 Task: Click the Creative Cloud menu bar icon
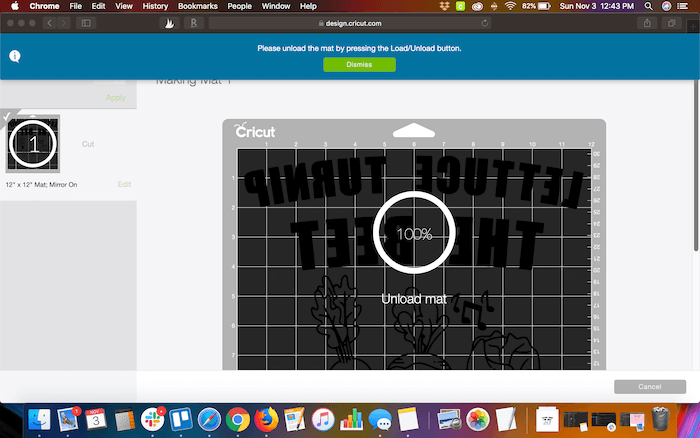(477, 6)
